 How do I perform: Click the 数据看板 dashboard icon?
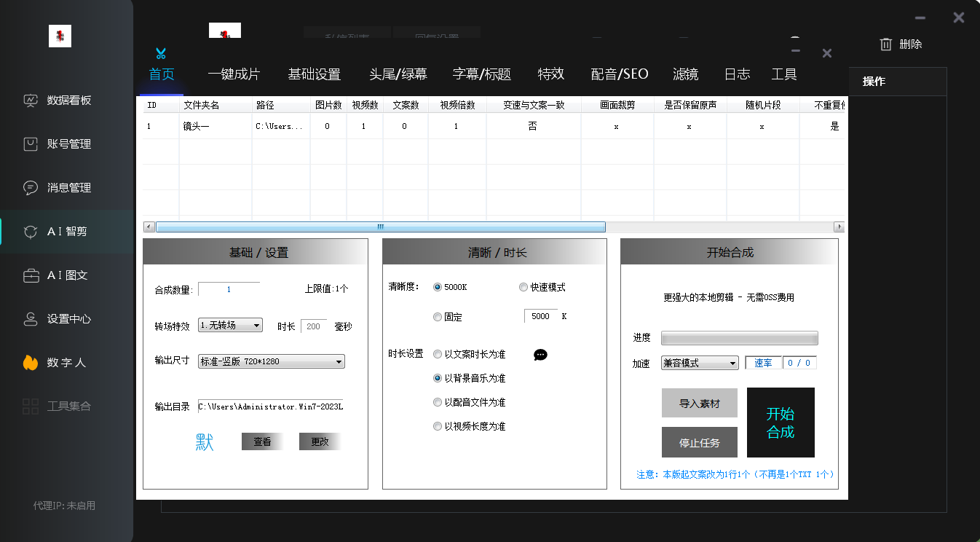(x=31, y=101)
